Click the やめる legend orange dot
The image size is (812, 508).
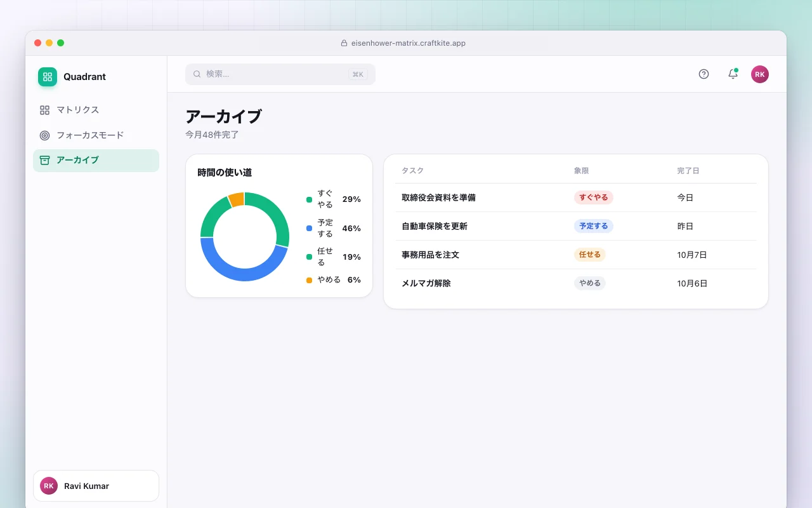tap(309, 280)
